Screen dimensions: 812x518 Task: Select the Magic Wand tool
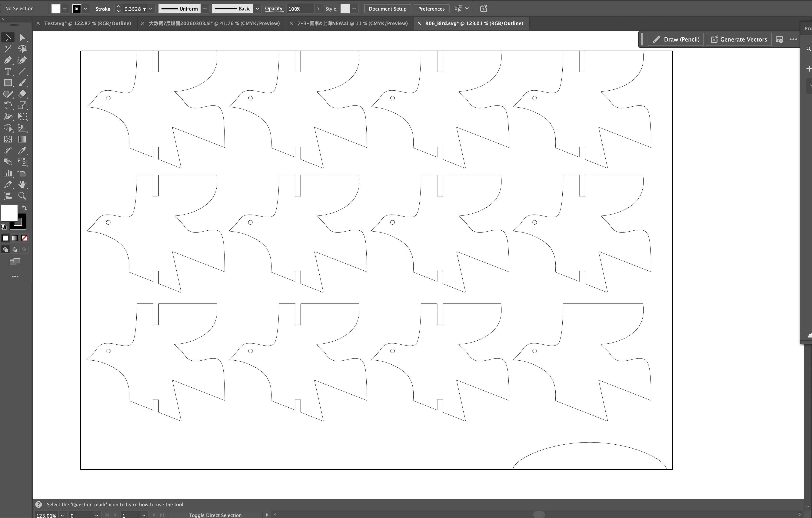click(7, 49)
